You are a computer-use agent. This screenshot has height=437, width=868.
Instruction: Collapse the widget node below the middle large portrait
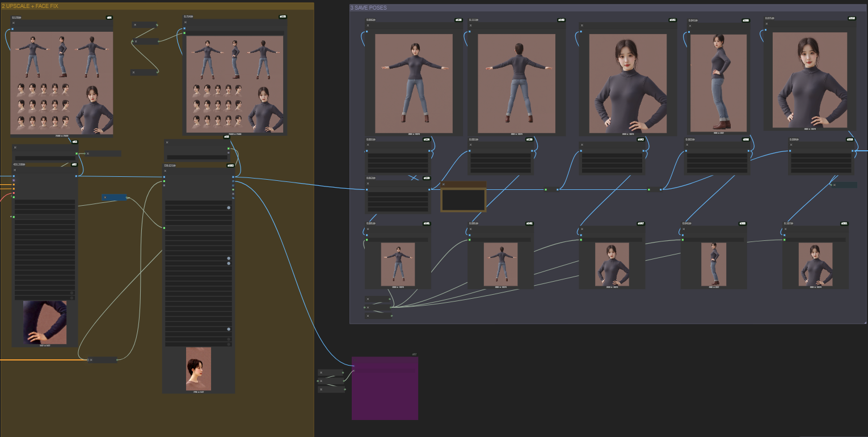[582, 145]
